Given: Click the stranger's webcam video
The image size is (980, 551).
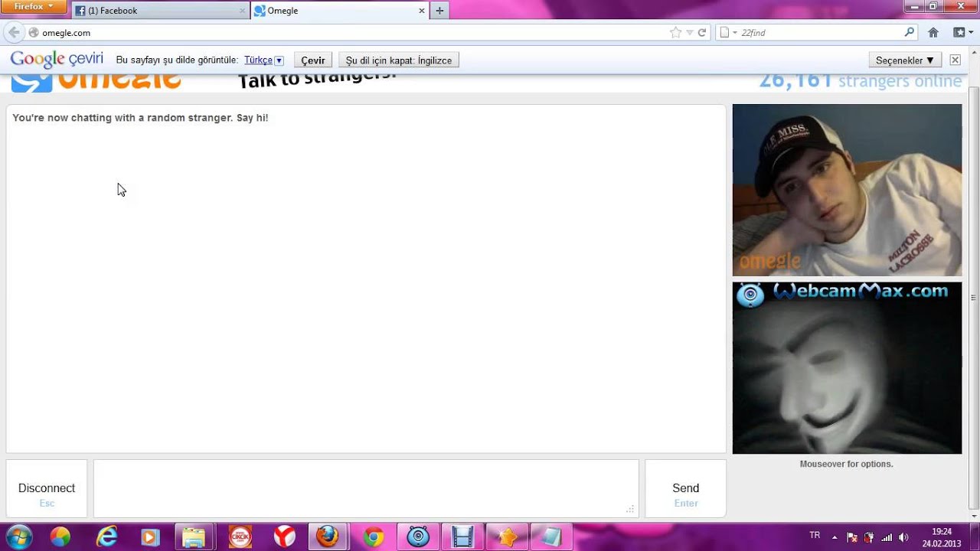Looking at the screenshot, I should tap(847, 190).
